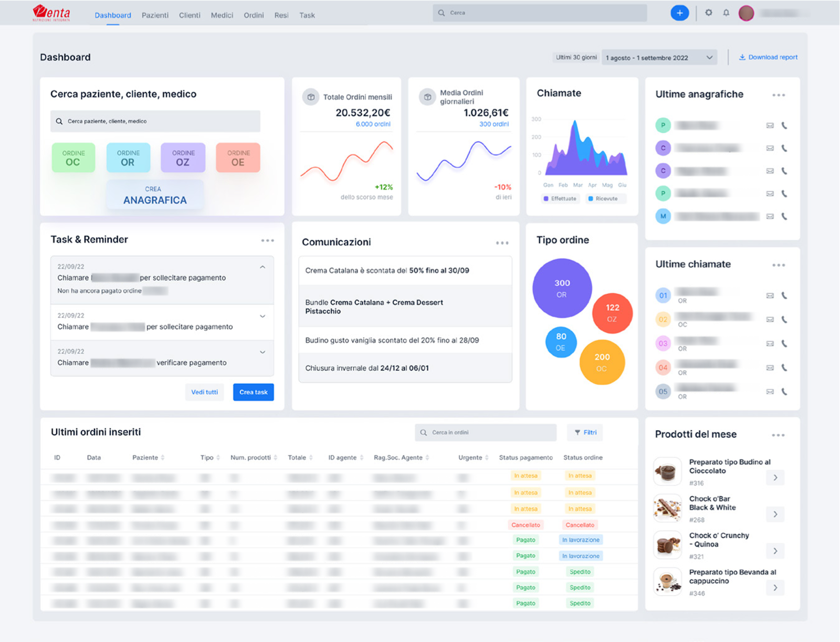Open the Filtri control above the orders table
The height and width of the screenshot is (642, 840).
(x=585, y=433)
